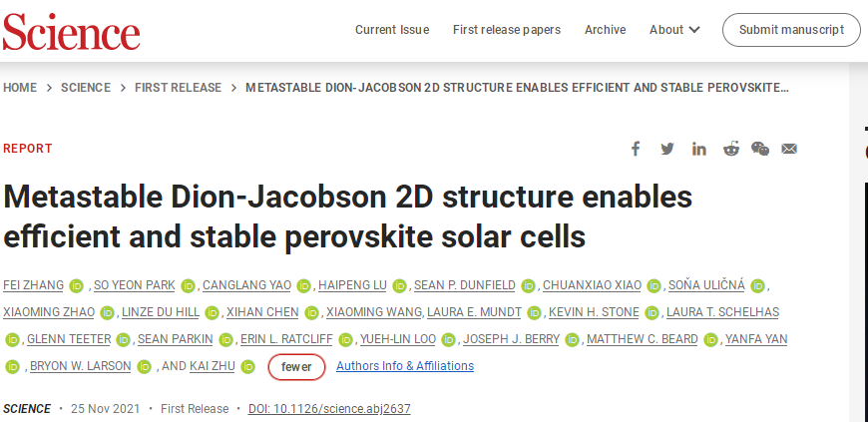Viewport: 868px width, 422px height.
Task: Share via WeChat icon
Action: [760, 149]
